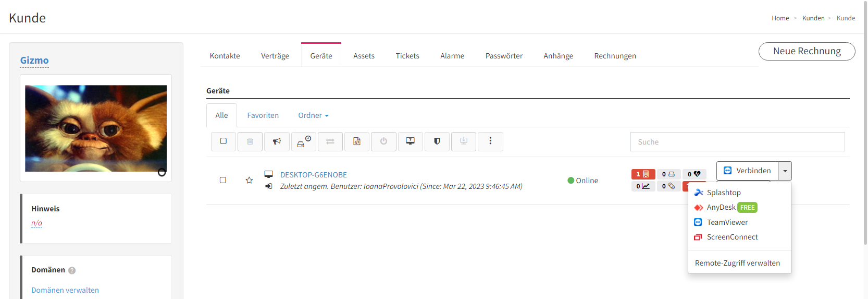Click the heartbeat health badge showing 0
Image resolution: width=868 pixels, height=299 pixels.
point(694,174)
